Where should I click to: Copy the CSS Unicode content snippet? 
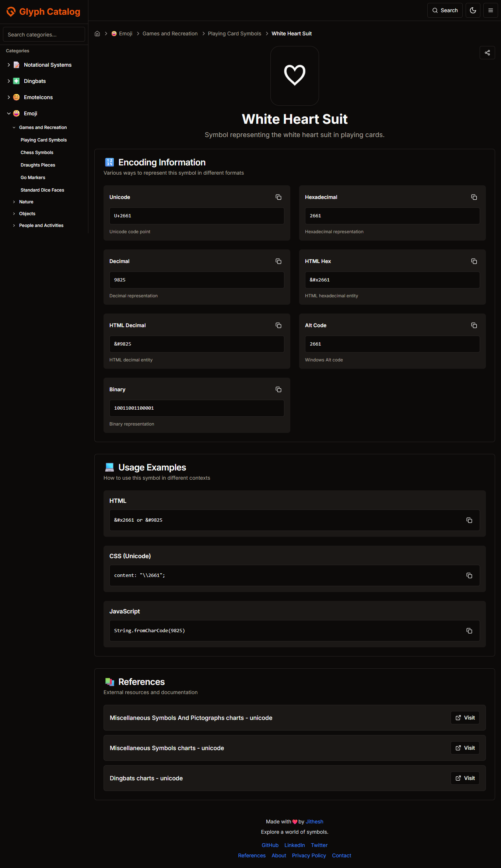[x=469, y=575]
